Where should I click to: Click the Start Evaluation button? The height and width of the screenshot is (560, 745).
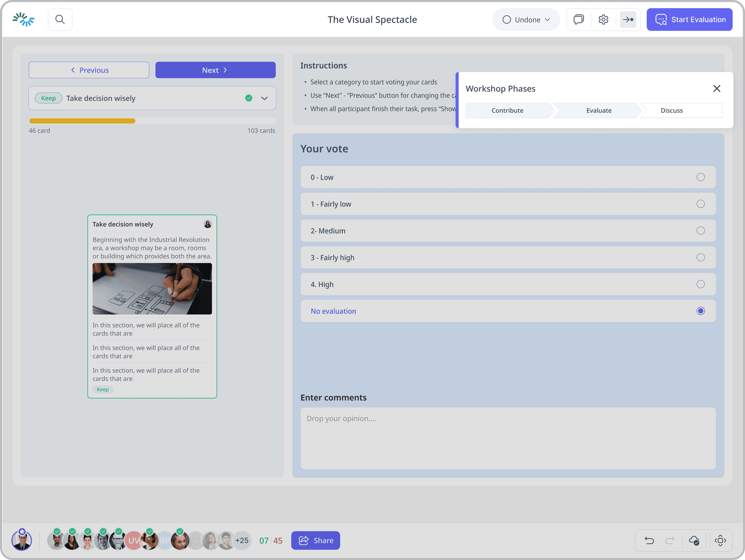(689, 20)
